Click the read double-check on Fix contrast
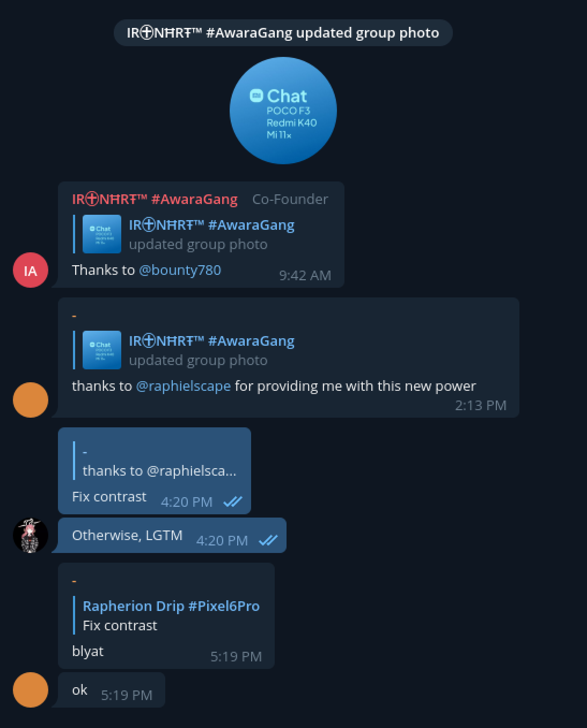587x728 pixels. (x=232, y=501)
